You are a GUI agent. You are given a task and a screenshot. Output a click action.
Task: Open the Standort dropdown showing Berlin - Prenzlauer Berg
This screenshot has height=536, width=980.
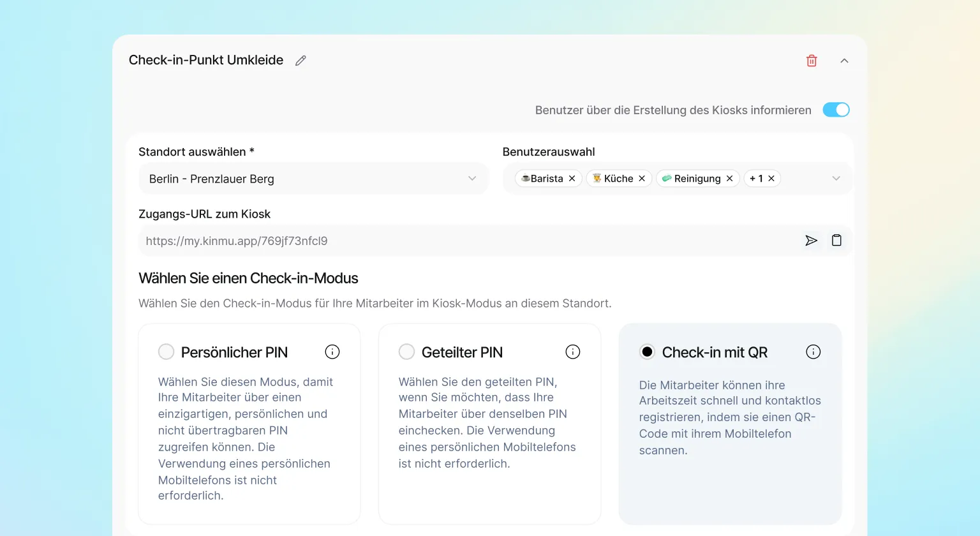pos(313,179)
